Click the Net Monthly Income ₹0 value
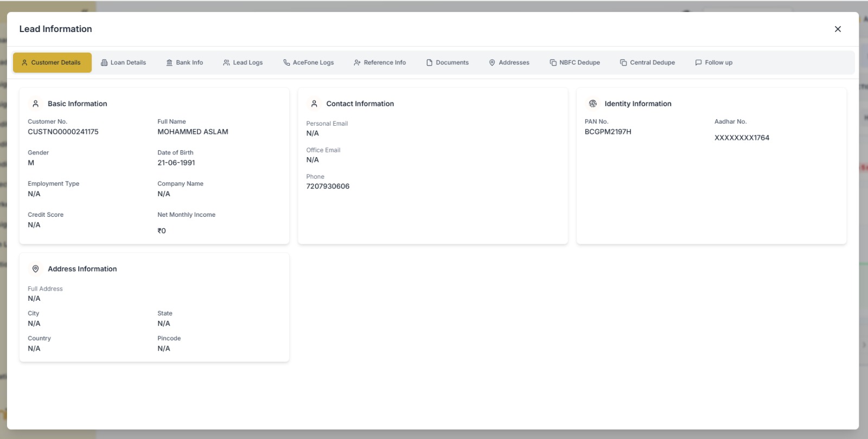The image size is (868, 439). click(x=162, y=231)
